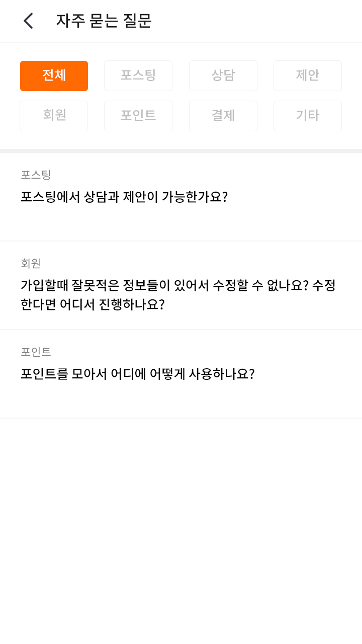Click the second line "한다면 어디서 진행하나요?"
Viewport: 362px width, 644px height.
[93, 305]
